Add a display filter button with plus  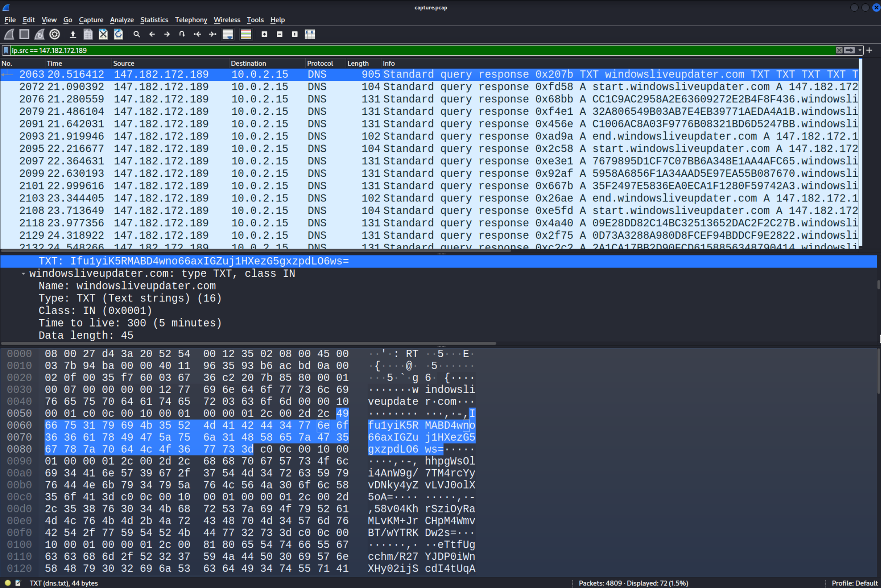869,50
